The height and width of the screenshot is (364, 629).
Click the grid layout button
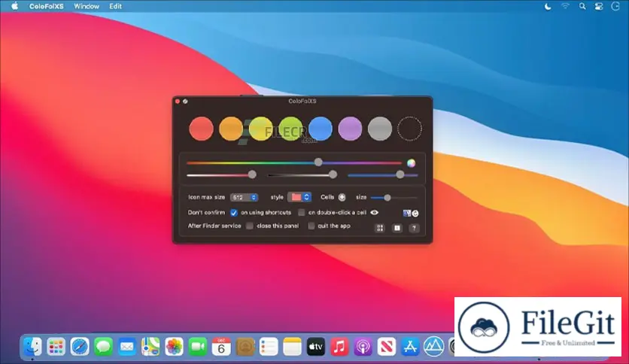click(x=380, y=228)
